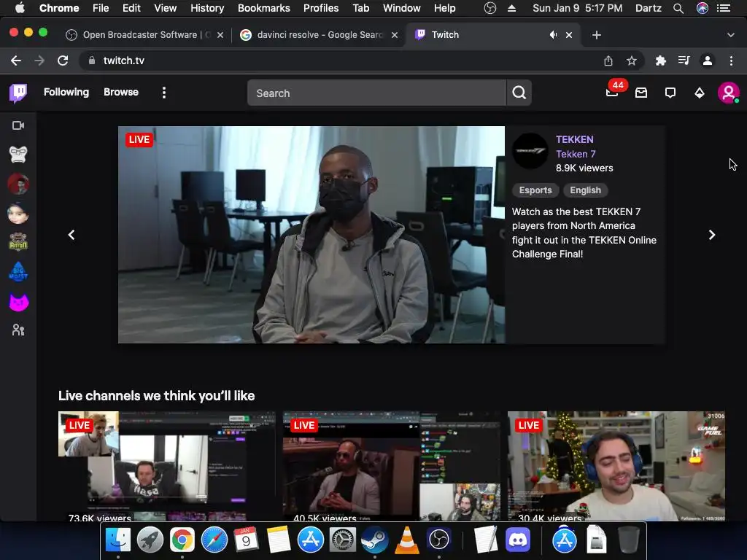The image size is (747, 560).
Task: Open the Twitch notifications inbox
Action: pyautogui.click(x=641, y=93)
